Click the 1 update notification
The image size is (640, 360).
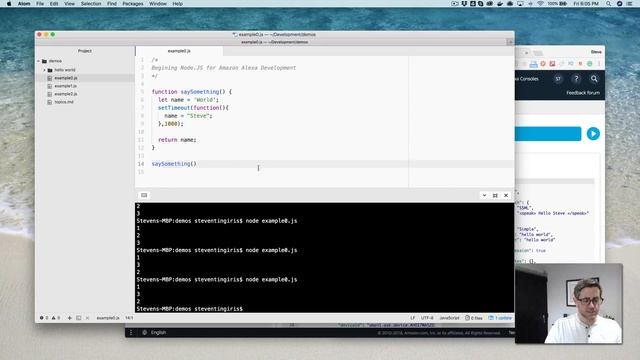click(500, 318)
